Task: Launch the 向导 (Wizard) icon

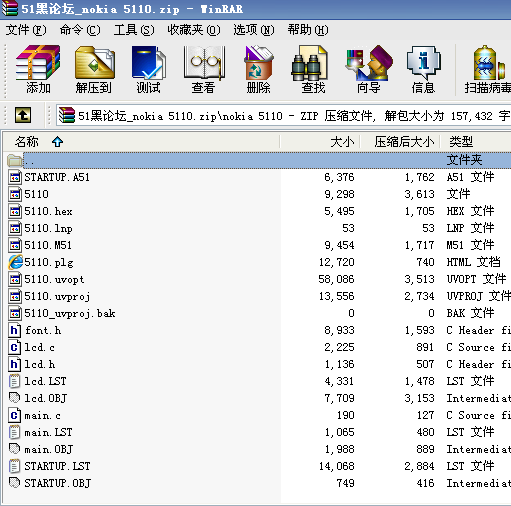Action: [x=368, y=70]
